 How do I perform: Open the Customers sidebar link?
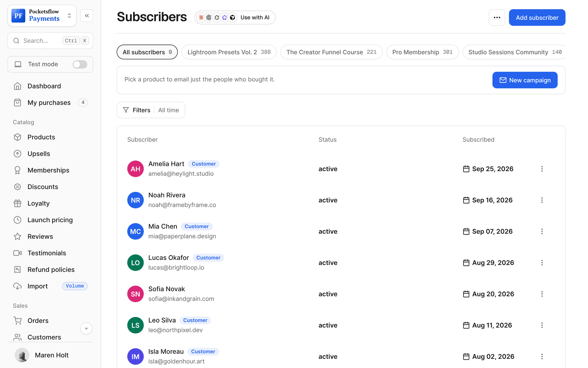coord(44,337)
